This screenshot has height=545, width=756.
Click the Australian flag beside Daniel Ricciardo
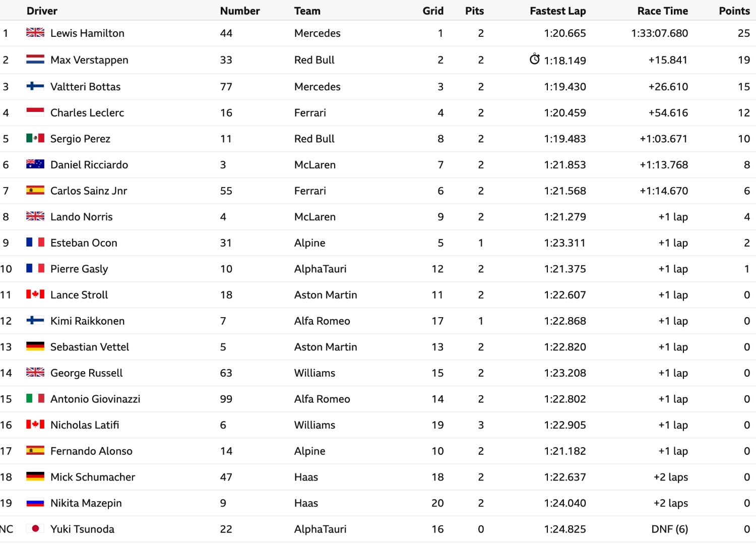(x=35, y=164)
